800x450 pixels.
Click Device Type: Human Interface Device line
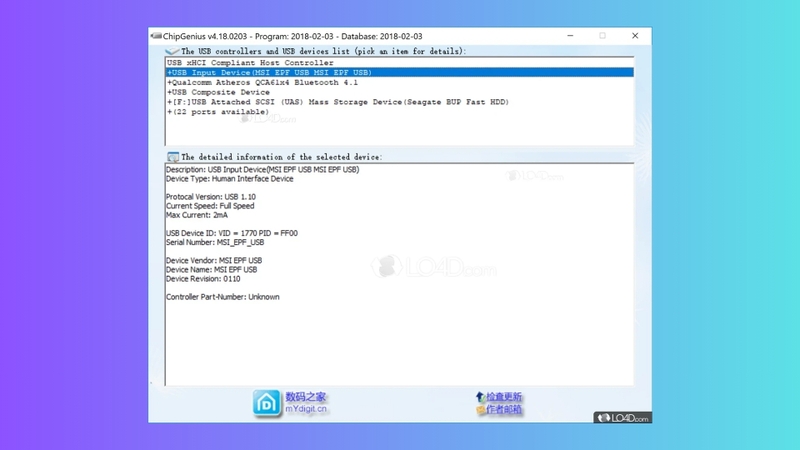tap(230, 179)
